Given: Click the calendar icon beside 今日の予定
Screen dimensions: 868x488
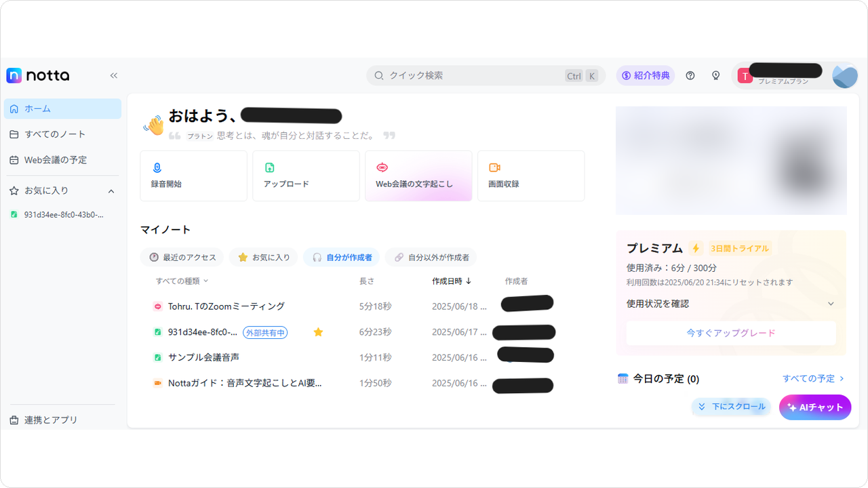Looking at the screenshot, I should (x=623, y=379).
